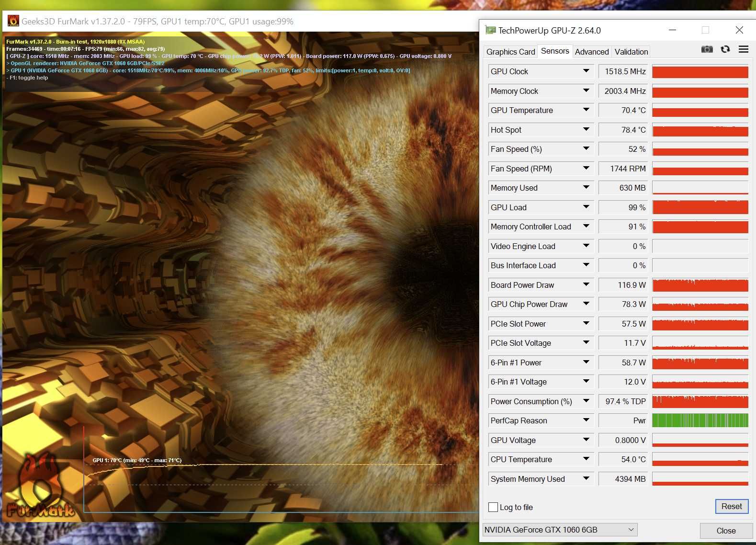Screen dimensions: 756x545
Task: Open the Advanced tab
Action: (x=592, y=52)
